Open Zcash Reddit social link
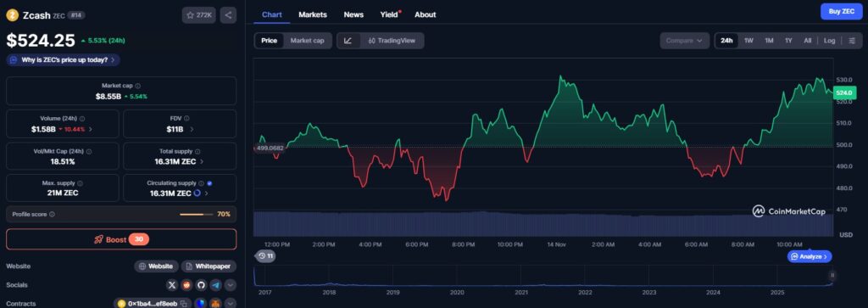Viewport: 868px width, 308px height. click(x=186, y=285)
